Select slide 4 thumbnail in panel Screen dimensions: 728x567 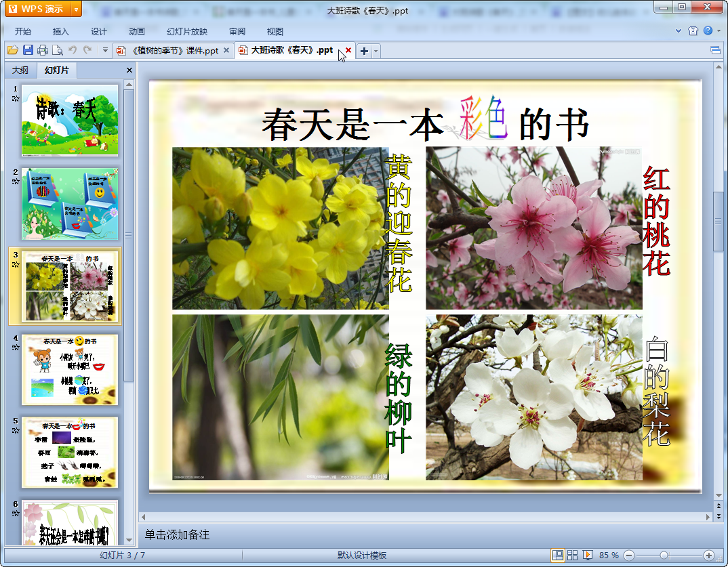coord(69,369)
